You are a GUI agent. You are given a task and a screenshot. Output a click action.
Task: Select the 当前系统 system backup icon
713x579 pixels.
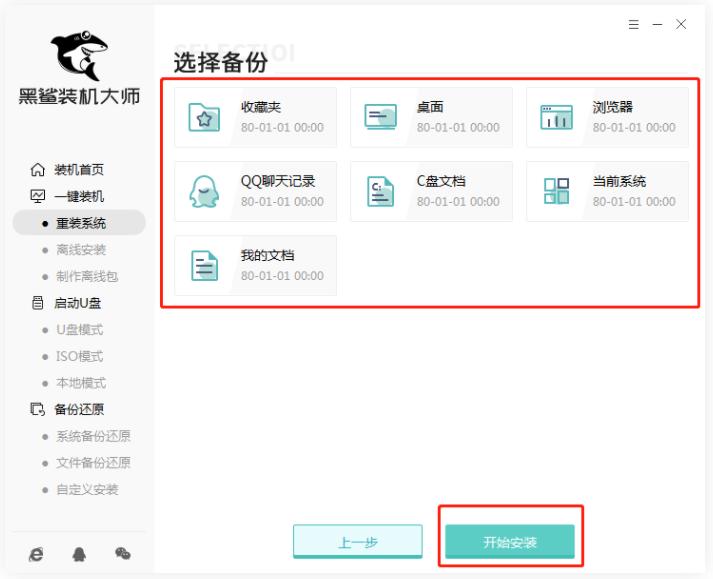[556, 192]
